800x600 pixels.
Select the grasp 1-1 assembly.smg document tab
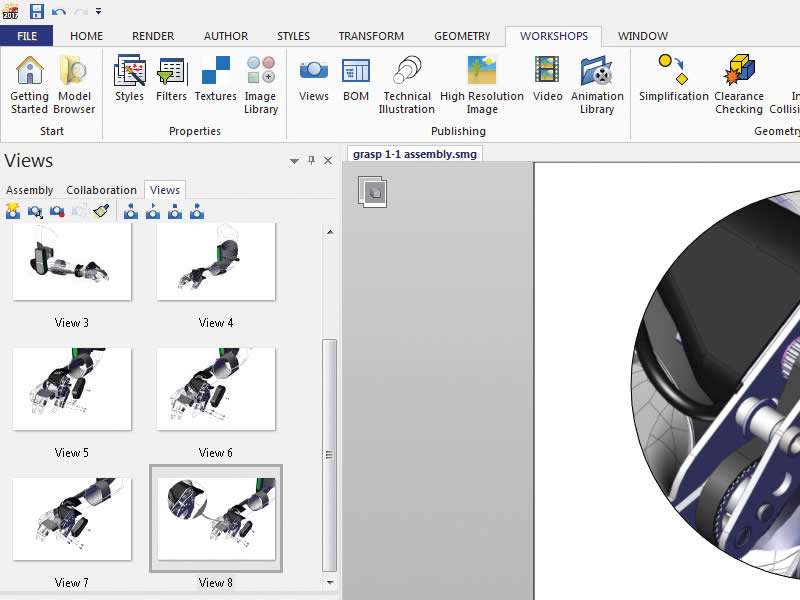tap(415, 154)
